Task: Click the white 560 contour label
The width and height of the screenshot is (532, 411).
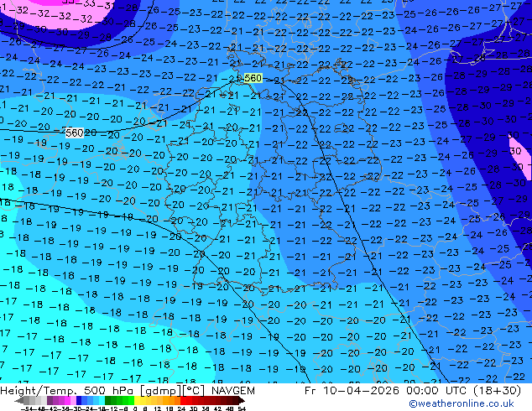Action: (x=74, y=133)
